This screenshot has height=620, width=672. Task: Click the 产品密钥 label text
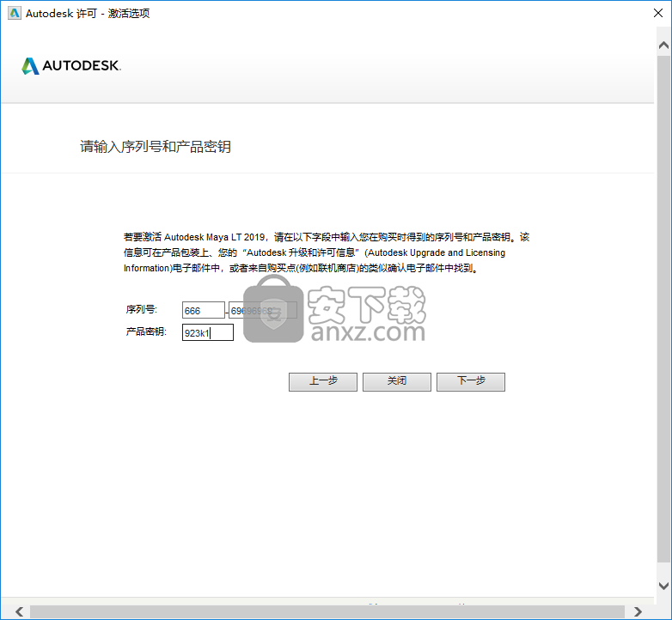coord(146,331)
